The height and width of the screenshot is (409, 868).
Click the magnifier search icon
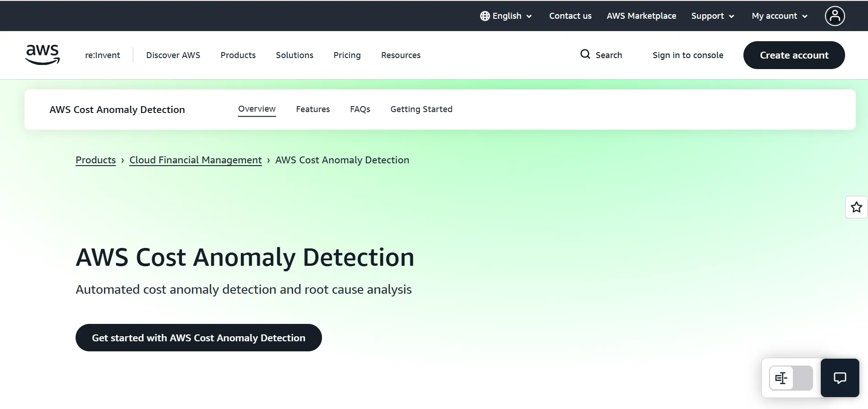pos(585,54)
